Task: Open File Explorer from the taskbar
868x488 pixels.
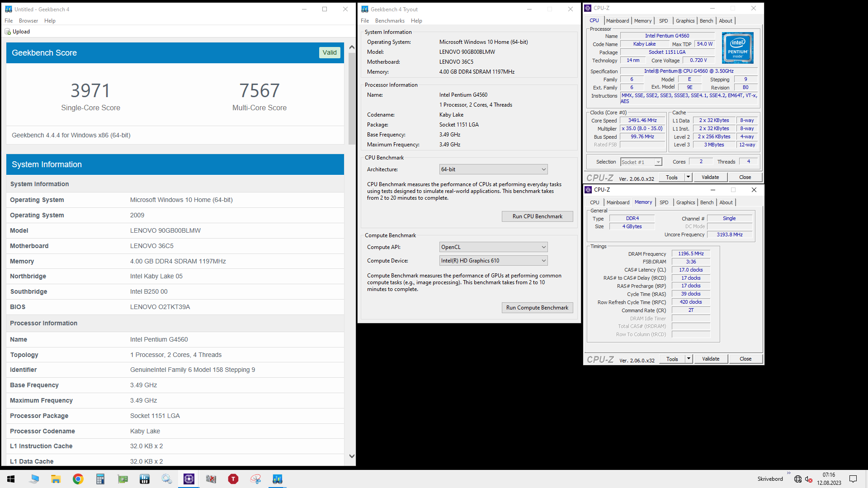Action: click(56, 479)
